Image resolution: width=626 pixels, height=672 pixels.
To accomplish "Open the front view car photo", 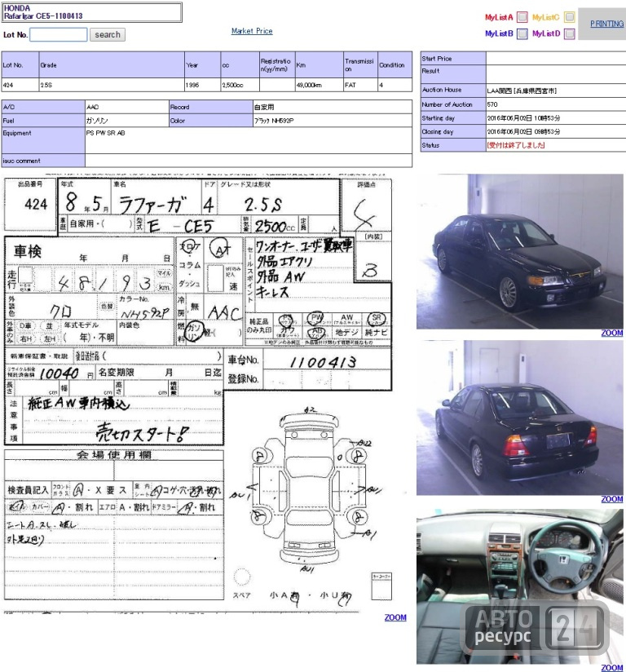I will [520, 251].
